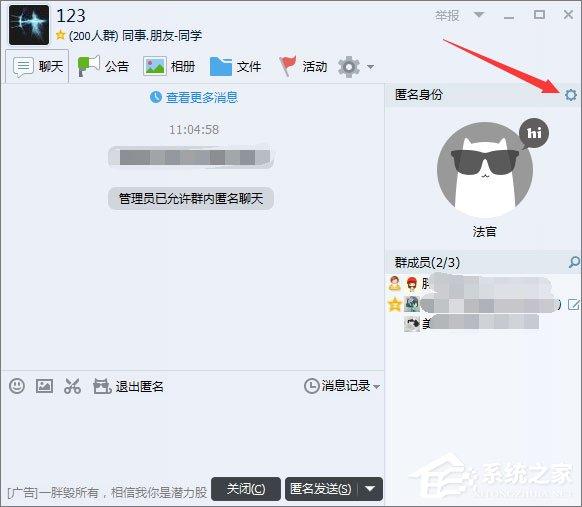582x507 pixels.
Task: Expand the dropdown arrow next to 举报
Action: coord(479,15)
